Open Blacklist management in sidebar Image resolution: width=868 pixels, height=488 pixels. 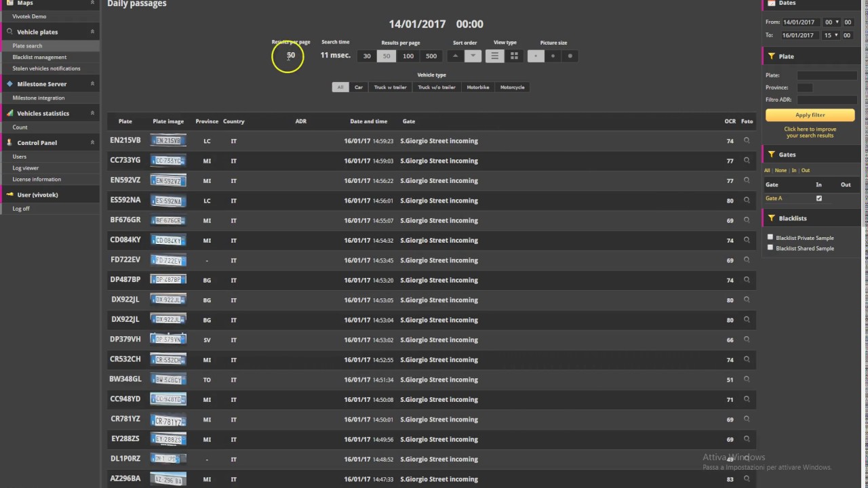pyautogui.click(x=39, y=57)
